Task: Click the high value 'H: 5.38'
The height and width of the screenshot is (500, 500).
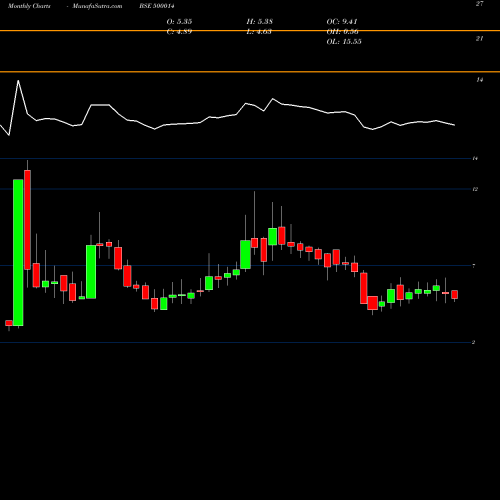Action: (x=260, y=21)
